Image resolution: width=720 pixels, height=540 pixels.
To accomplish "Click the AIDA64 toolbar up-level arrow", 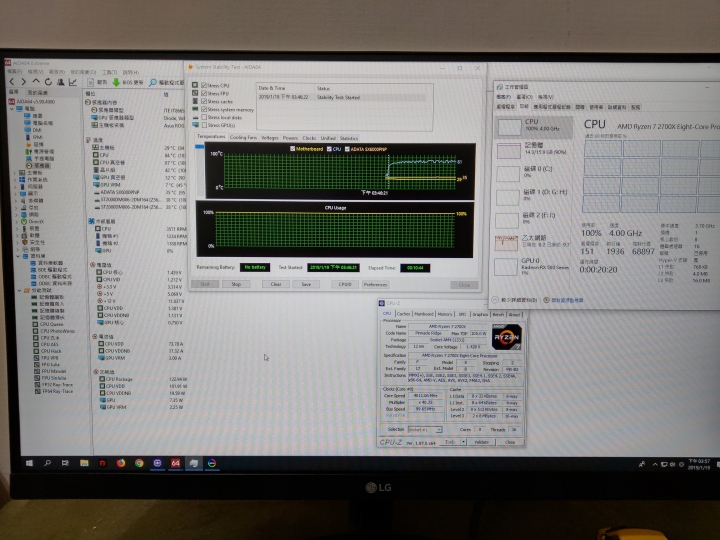I will [36, 82].
